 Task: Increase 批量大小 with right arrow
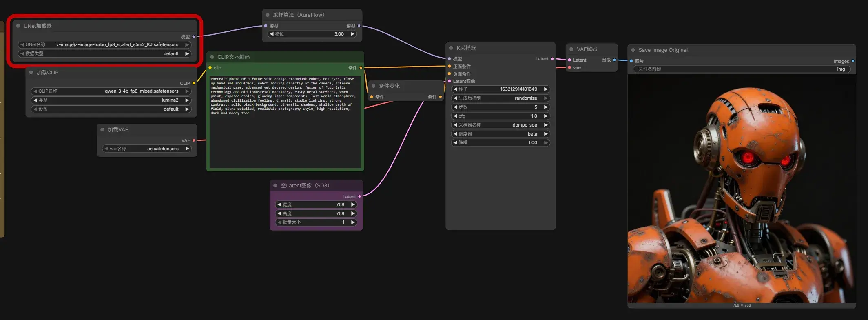[x=353, y=222]
